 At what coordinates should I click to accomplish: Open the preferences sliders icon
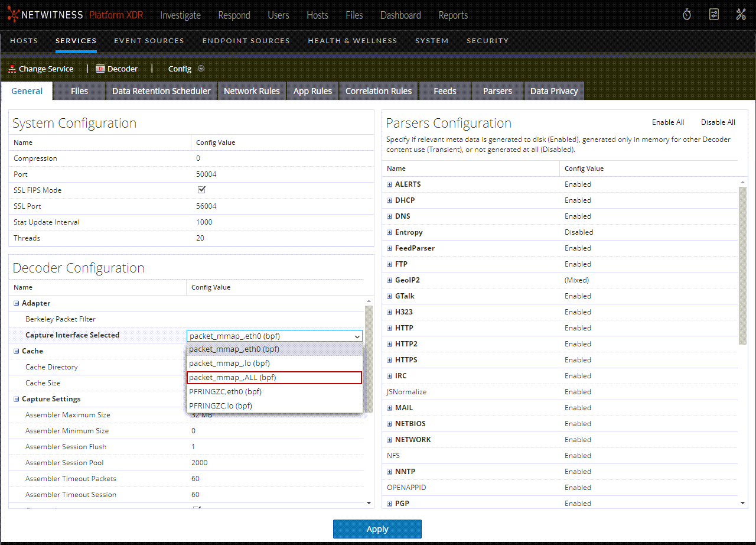pos(714,15)
